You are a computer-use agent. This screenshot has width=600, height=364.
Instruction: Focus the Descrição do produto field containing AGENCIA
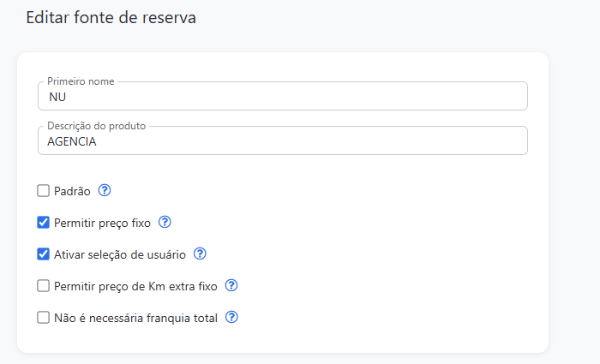(283, 141)
